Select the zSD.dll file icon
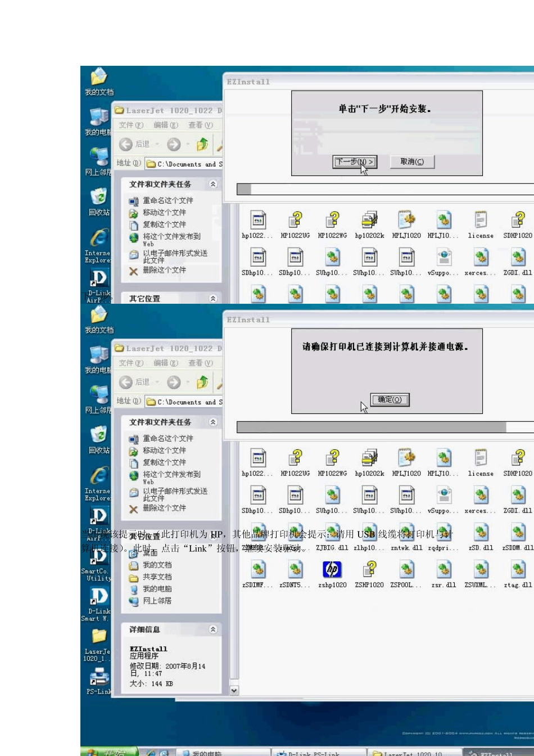 (481, 537)
